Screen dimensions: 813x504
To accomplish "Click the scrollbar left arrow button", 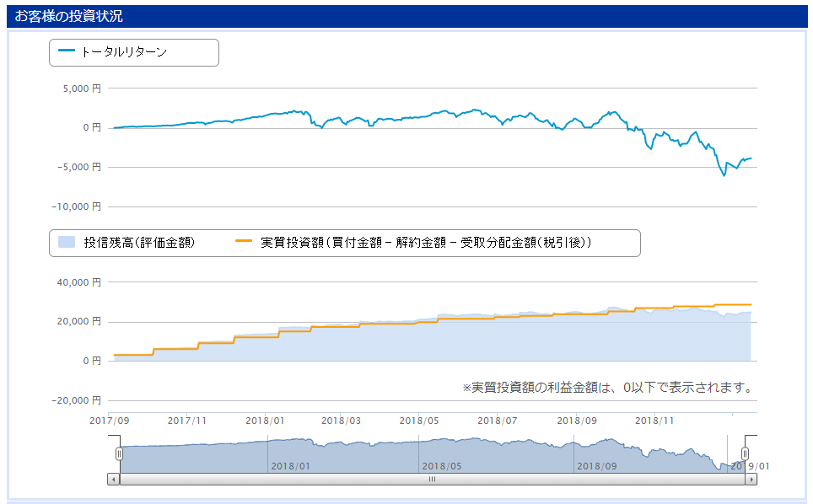I will (114, 479).
